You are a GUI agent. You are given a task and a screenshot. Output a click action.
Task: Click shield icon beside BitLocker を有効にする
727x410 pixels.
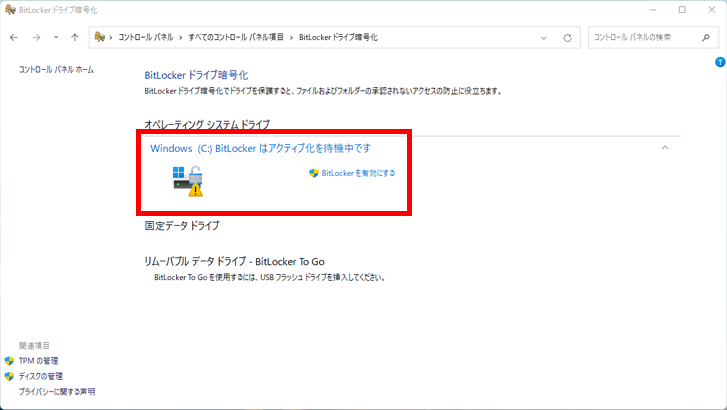point(314,173)
